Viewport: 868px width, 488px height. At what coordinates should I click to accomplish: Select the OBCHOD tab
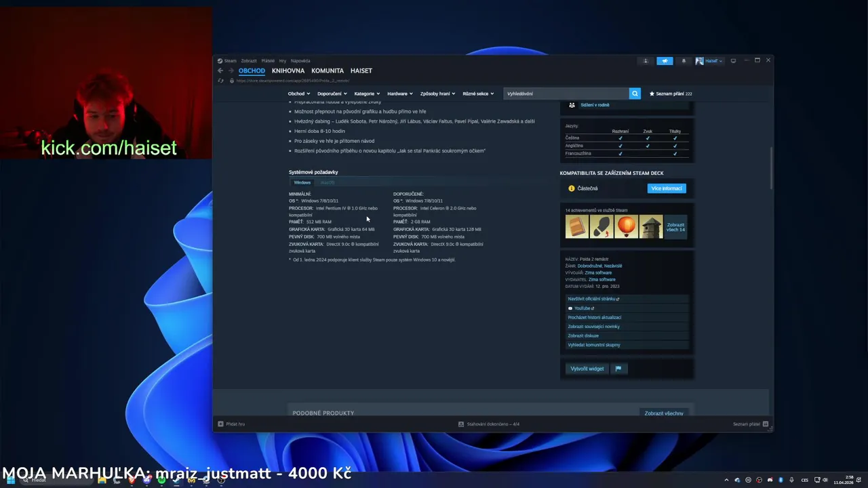[x=252, y=70]
